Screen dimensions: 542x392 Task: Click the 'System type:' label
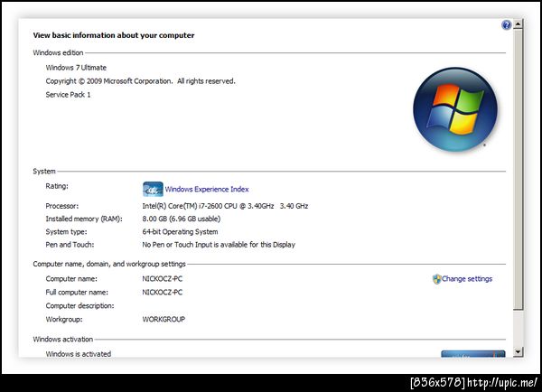tap(66, 231)
